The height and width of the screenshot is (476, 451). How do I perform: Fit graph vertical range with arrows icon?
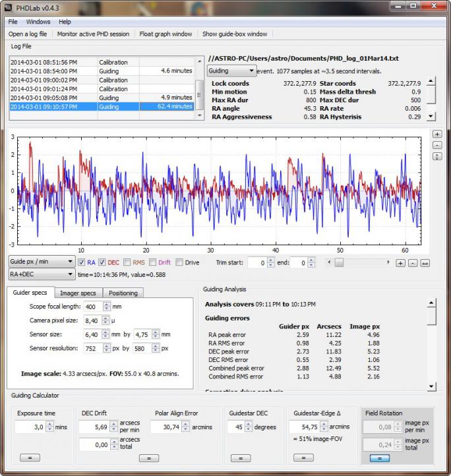(x=437, y=157)
